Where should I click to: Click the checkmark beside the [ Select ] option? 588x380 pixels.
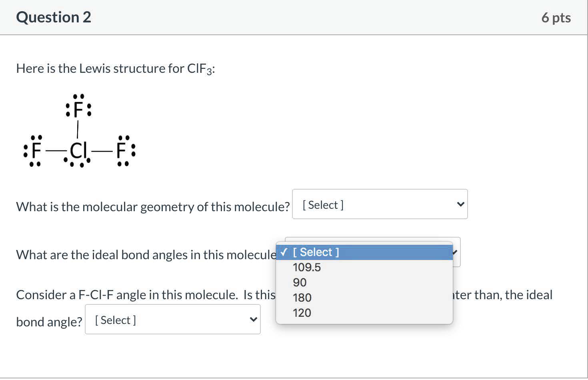coord(284,252)
